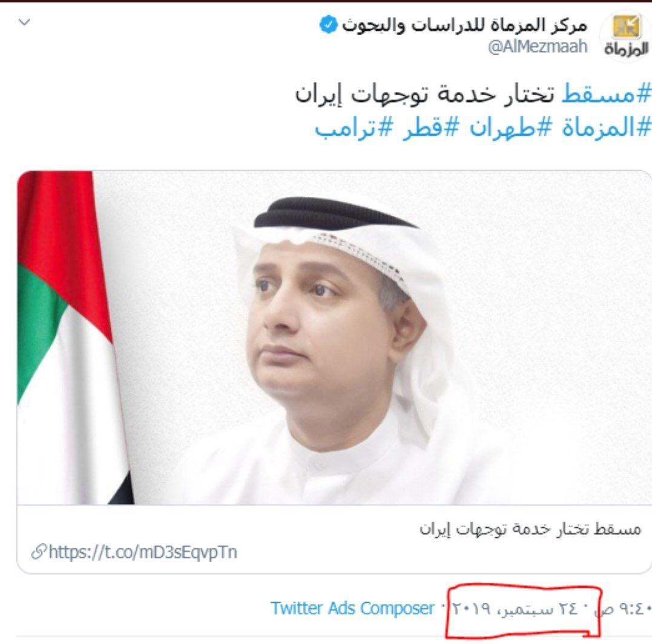
Task: Open the #مسقط hashtag
Action: 606,94
